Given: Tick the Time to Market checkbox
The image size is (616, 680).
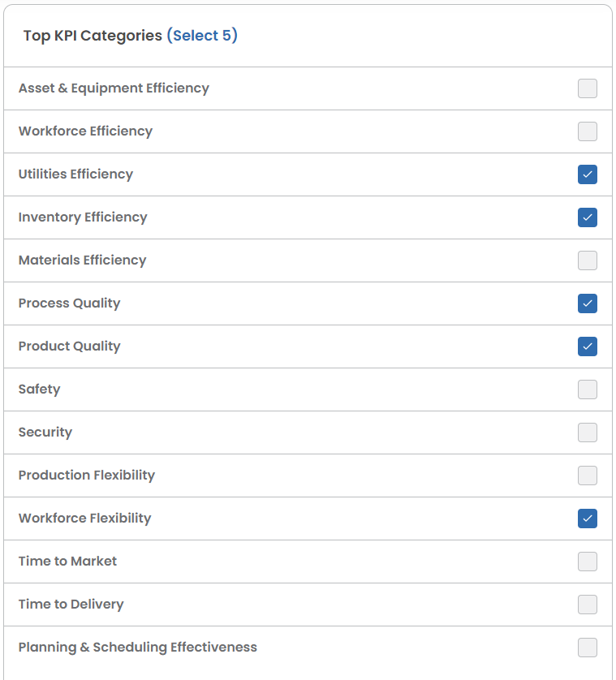Looking at the screenshot, I should 588,562.
